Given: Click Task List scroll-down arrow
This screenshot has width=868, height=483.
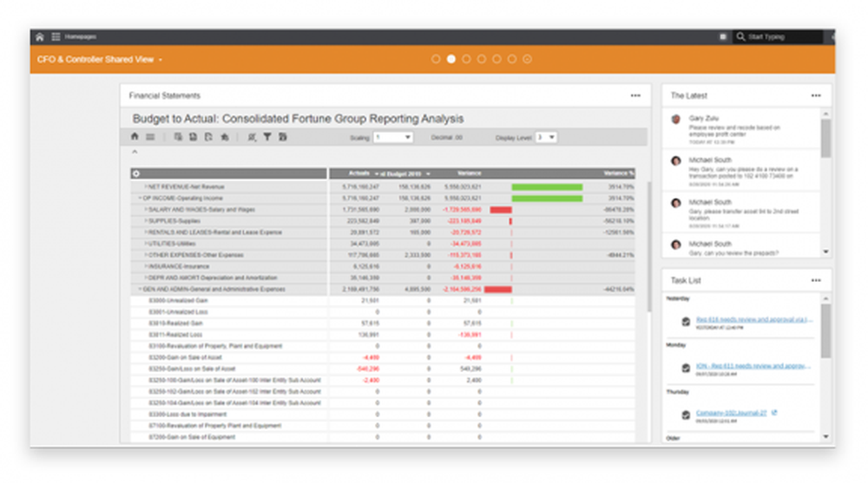Looking at the screenshot, I should [x=825, y=436].
